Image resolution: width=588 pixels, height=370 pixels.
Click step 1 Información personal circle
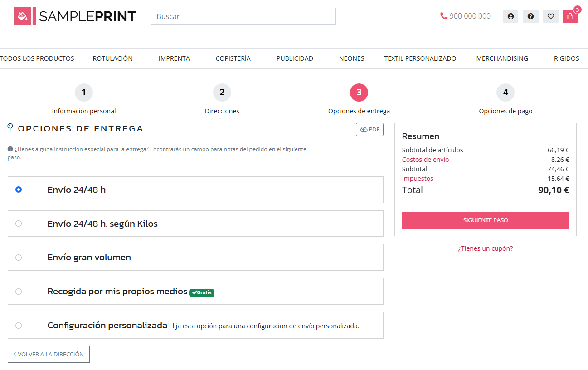coord(84,92)
